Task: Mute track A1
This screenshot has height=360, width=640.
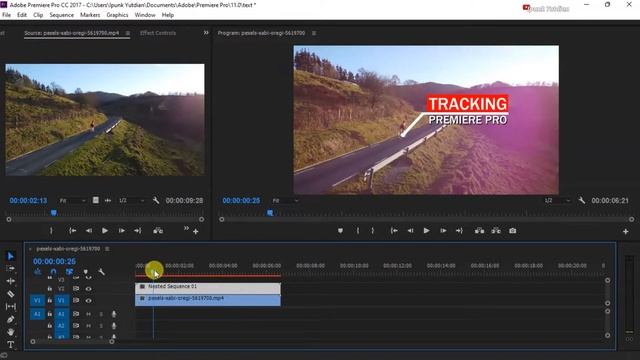Action: pos(89,314)
